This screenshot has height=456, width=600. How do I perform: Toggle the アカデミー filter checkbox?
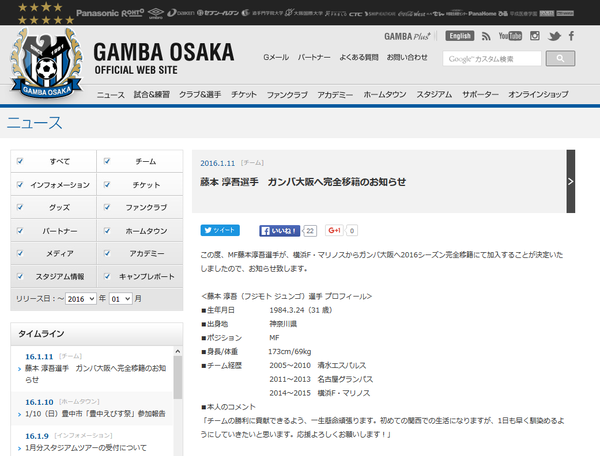[x=107, y=253]
